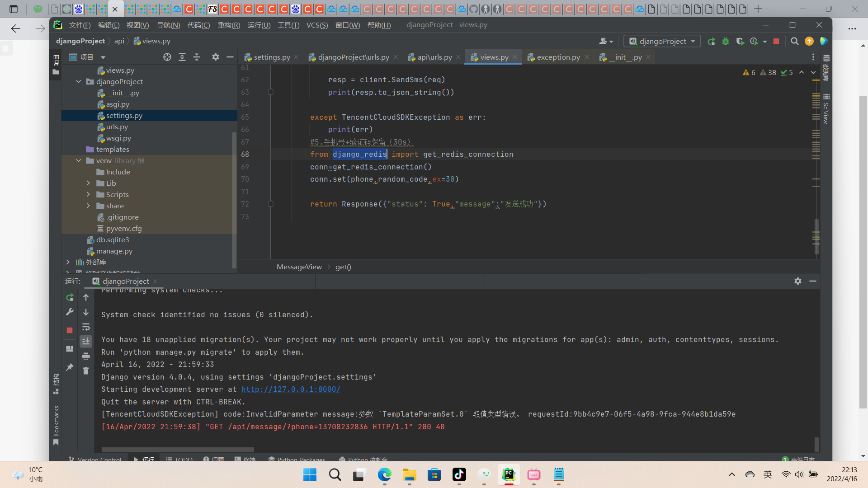Open TikTok app from taskbar
Screen dimensions: 868x488
click(459, 474)
